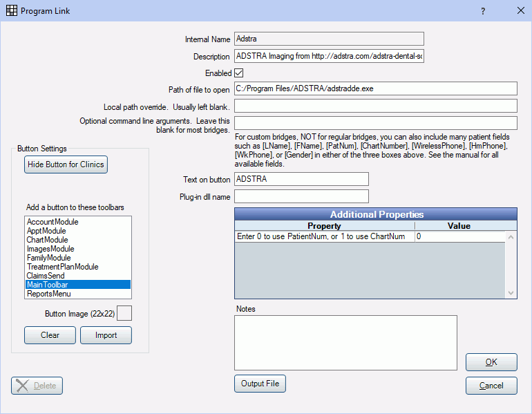532x414 pixels.
Task: Select ImagesModule in toolbar list
Action: (x=78, y=249)
